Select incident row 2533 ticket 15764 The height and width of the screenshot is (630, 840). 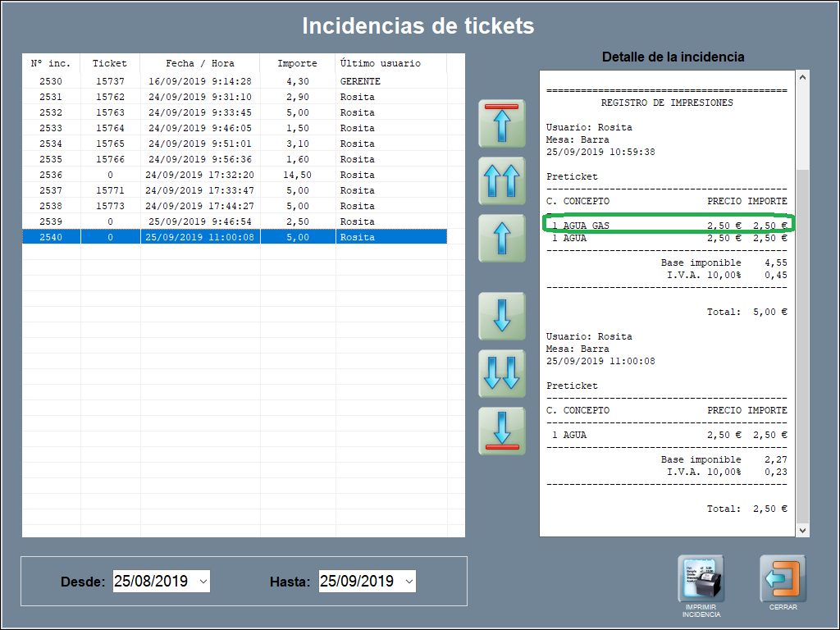[234, 128]
